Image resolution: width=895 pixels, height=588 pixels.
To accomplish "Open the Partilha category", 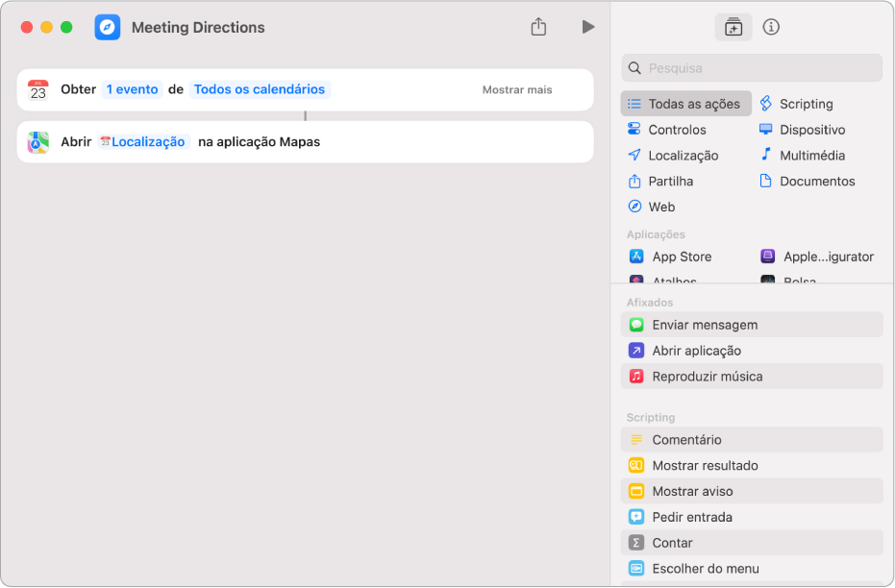I will [660, 181].
